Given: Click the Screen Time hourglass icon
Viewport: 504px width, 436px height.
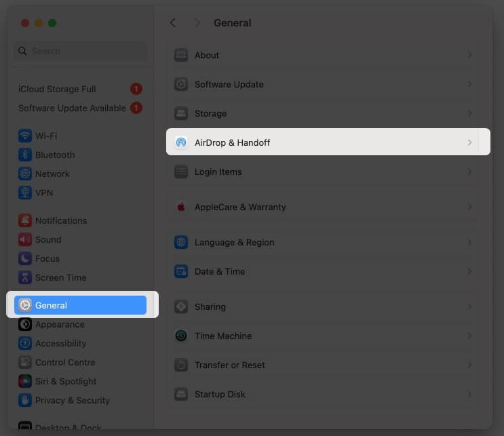Looking at the screenshot, I should tap(24, 277).
